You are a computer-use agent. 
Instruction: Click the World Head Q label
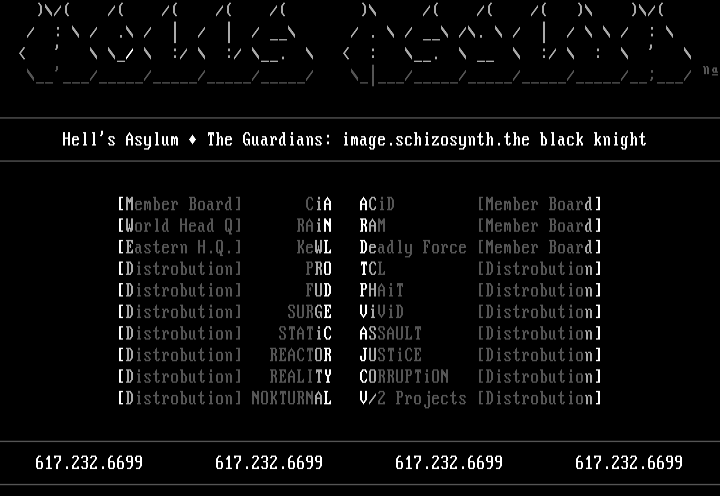[179, 226]
